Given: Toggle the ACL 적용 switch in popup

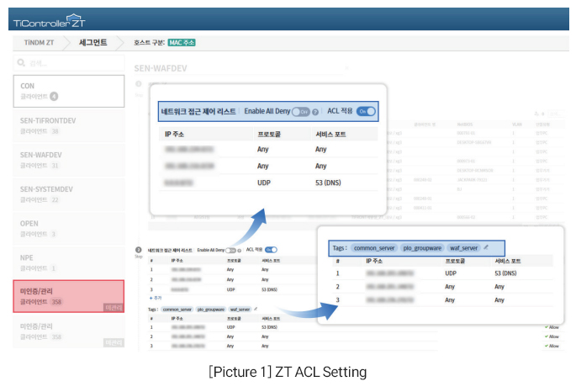Looking at the screenshot, I should 366,111.
